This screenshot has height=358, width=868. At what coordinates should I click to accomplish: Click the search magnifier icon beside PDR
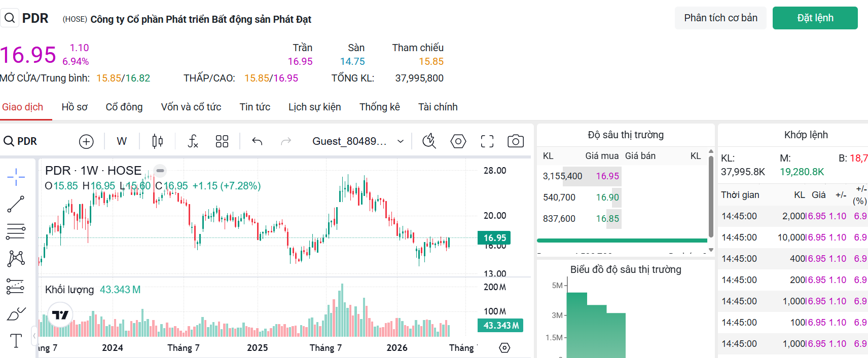coord(10,18)
